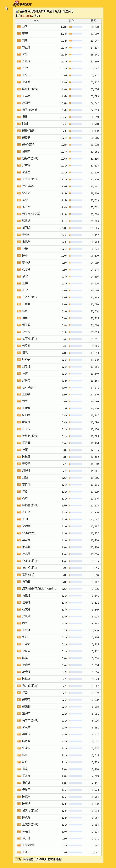
Task: Click the Sina 新浪网 logo
Action: (x=22, y=4)
